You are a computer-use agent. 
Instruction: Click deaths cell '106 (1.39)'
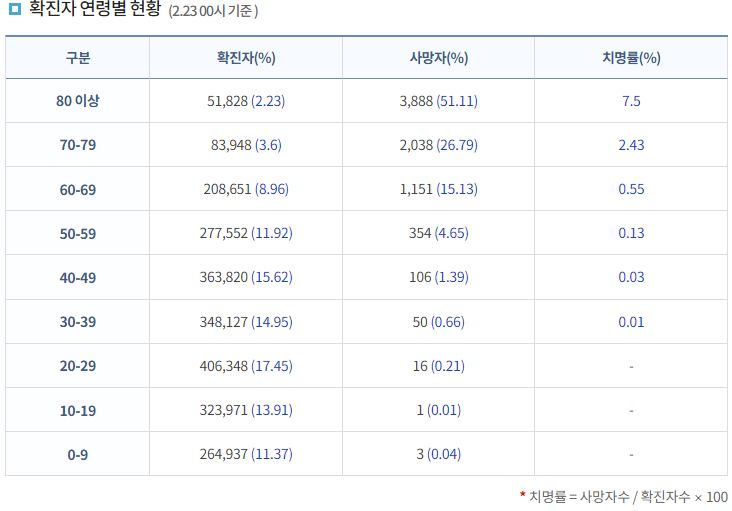point(438,277)
